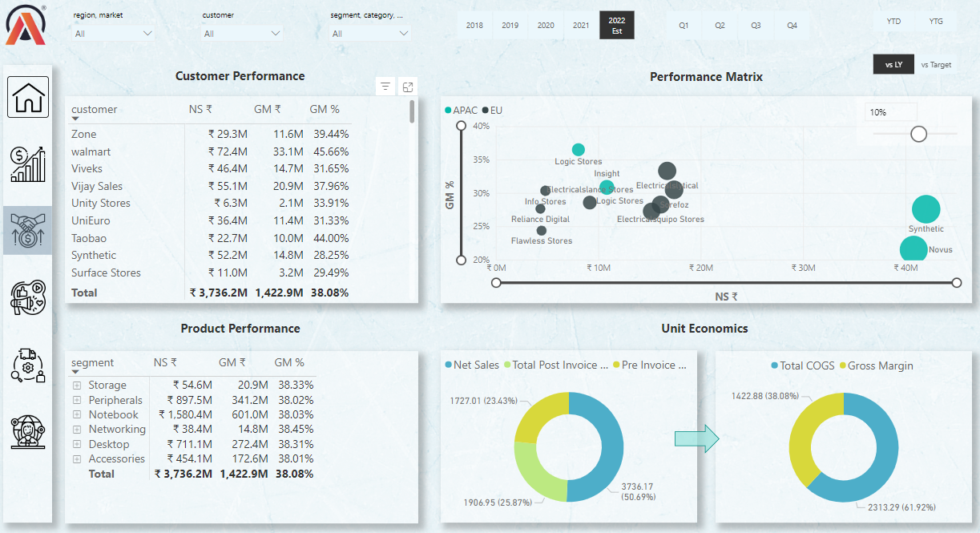Toggle the Q3 quarter filter
980x533 pixels.
coord(755,25)
